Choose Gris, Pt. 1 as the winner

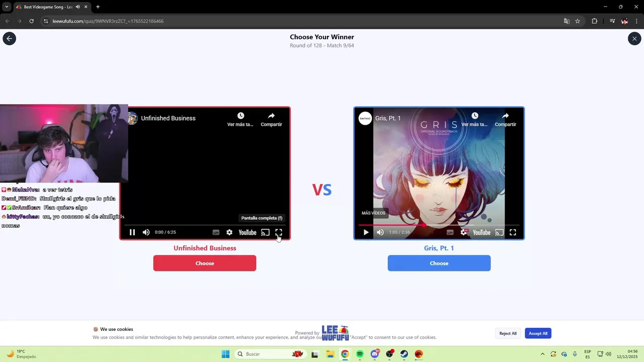click(439, 263)
